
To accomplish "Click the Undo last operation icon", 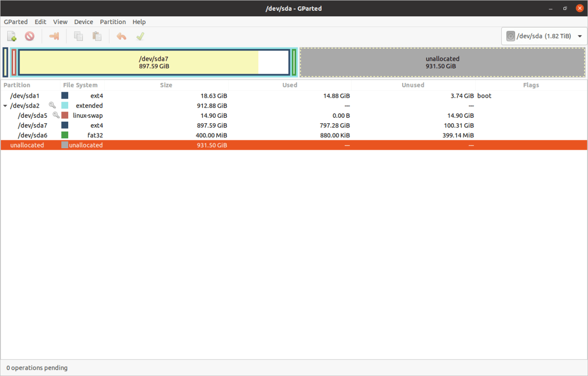I will [x=121, y=36].
